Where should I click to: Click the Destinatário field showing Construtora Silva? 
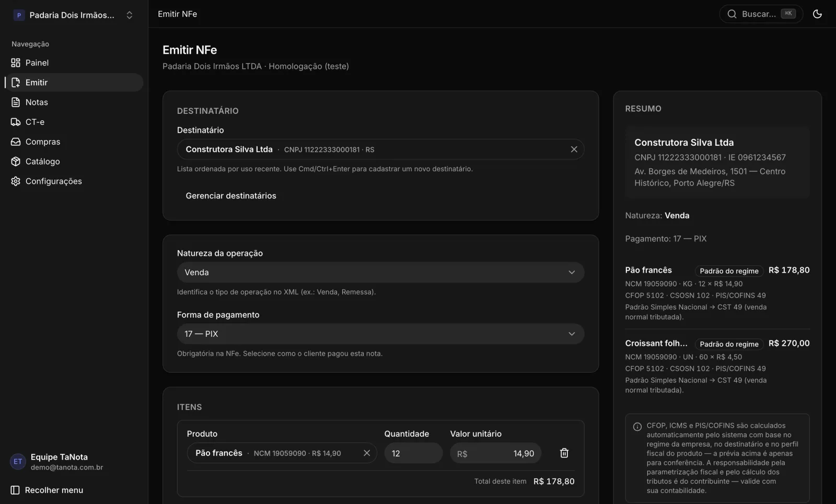[380, 149]
